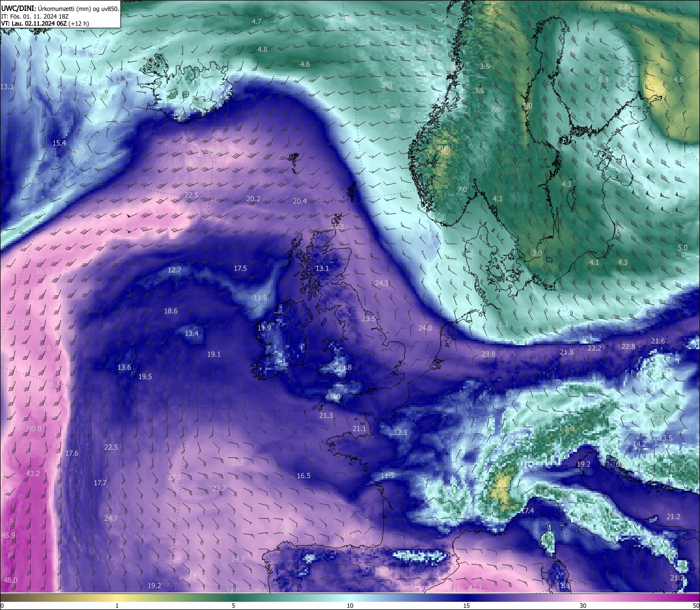Click the map value 6.4
This screenshot has height=610, width=700.
coord(604,79)
